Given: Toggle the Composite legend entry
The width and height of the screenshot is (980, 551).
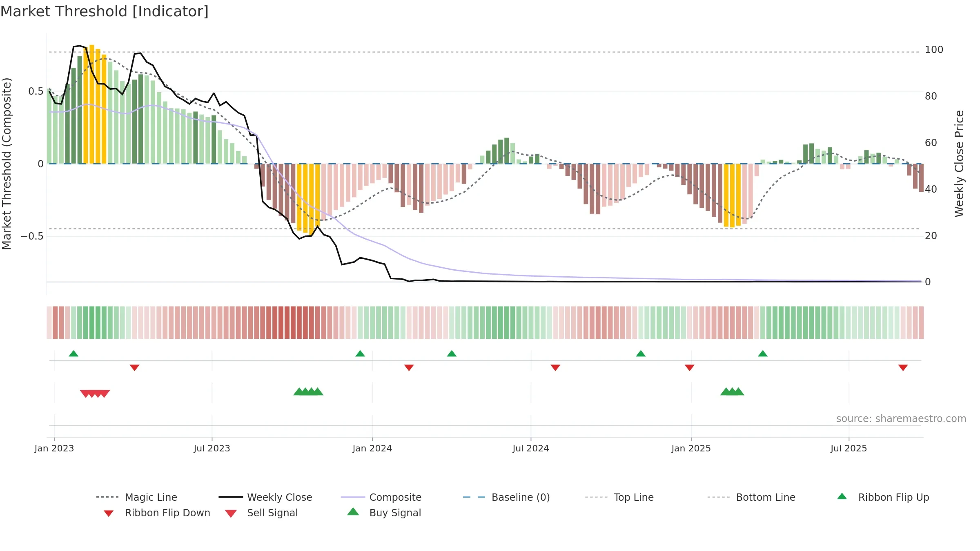Looking at the screenshot, I should coord(381,497).
